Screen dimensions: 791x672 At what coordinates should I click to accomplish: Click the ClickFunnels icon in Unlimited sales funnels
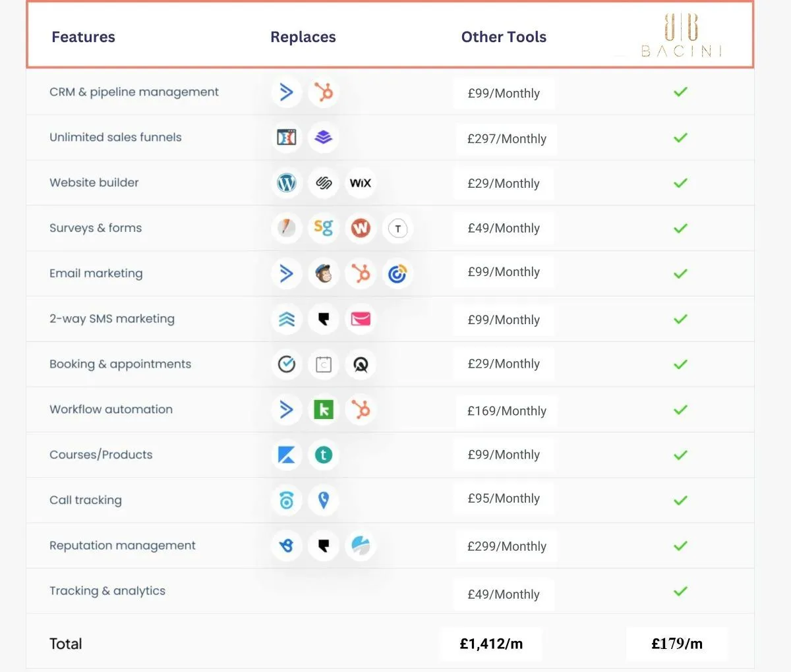tap(286, 138)
